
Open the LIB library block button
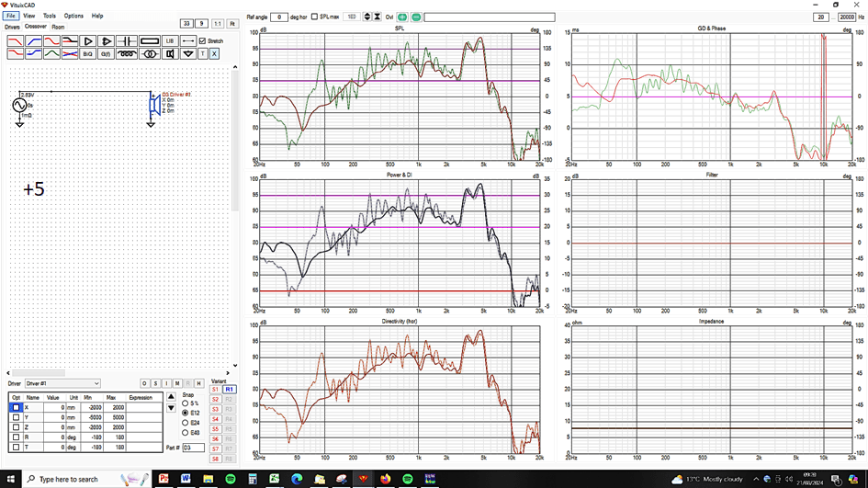tap(170, 41)
